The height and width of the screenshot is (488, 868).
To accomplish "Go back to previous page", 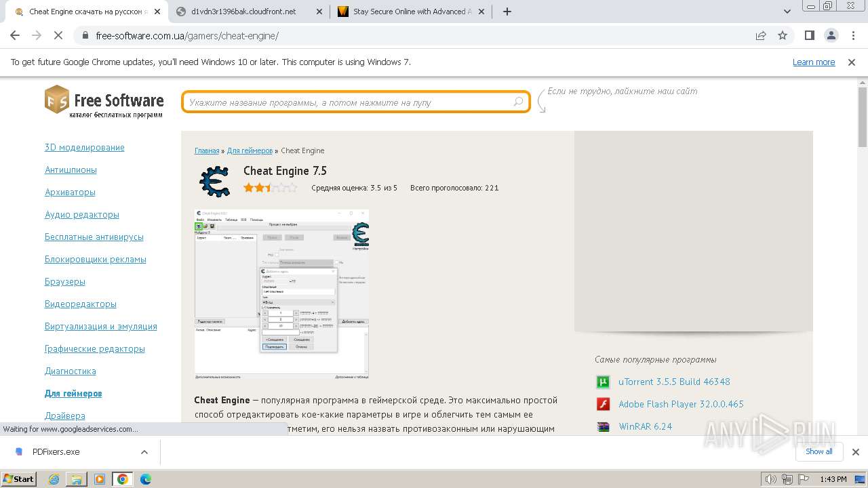I will (x=15, y=35).
